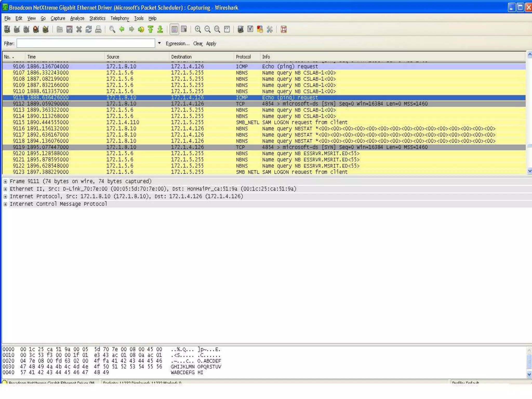Viewport: 532px width, 399px height.
Task: Open coloring rules icon
Action: pyautogui.click(x=260, y=29)
